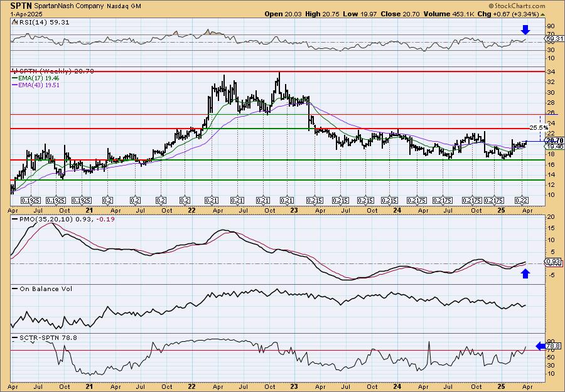Click the EMA(17) 19.46 legend text
This screenshot has width=565, height=392.
point(39,78)
